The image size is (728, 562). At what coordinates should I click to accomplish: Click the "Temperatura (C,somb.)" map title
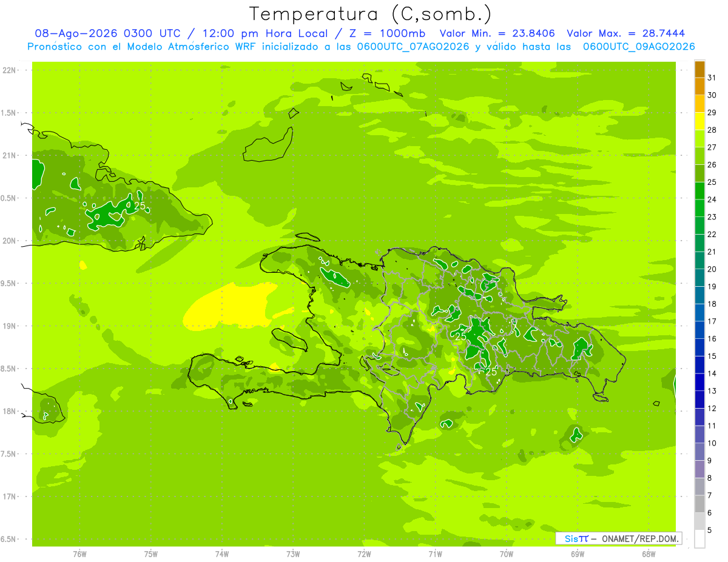pyautogui.click(x=371, y=14)
